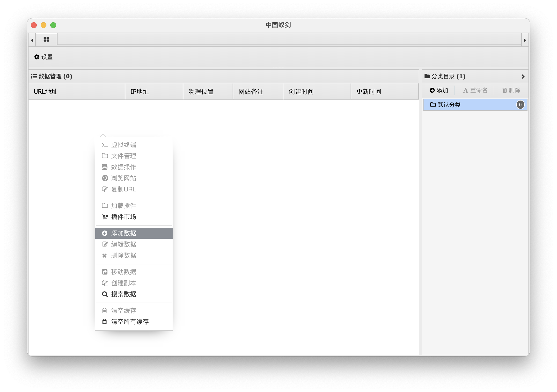The height and width of the screenshot is (392, 557).
Task: Choose 数据操作 in the context menu
Action: (x=134, y=167)
